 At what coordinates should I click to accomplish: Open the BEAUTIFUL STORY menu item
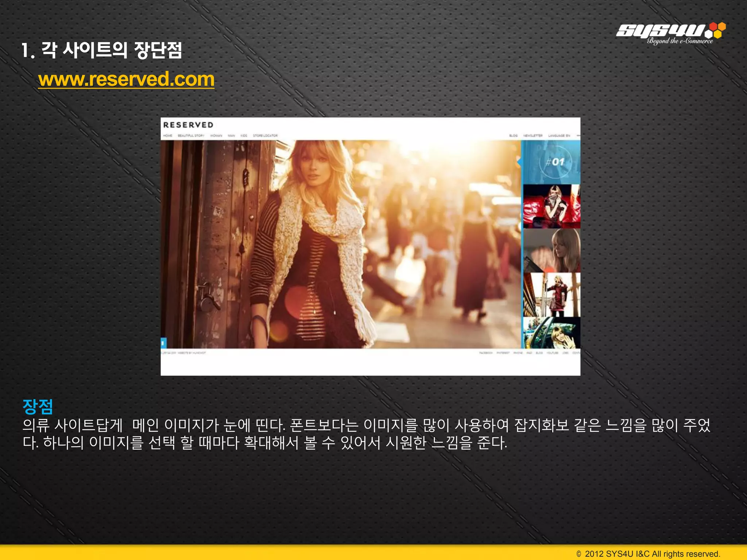pos(191,136)
